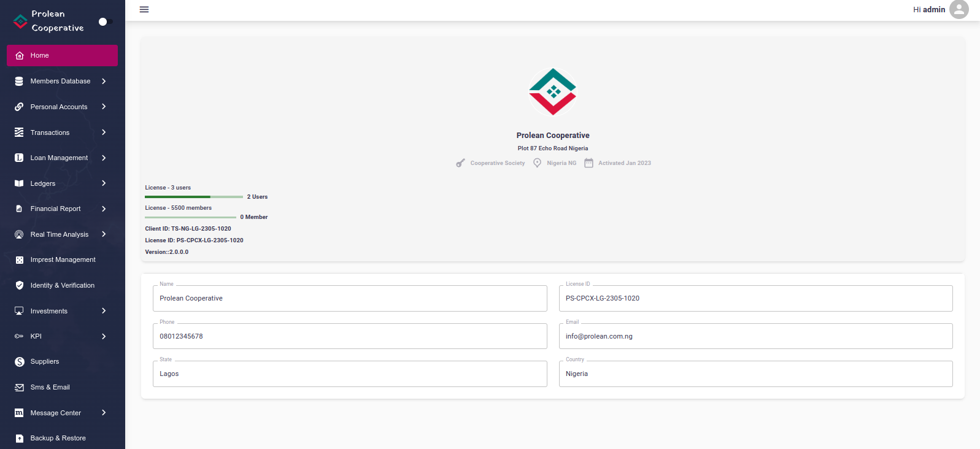Click the large Prolean Cooperative profile logo
The width and height of the screenshot is (980, 449).
[x=553, y=92]
